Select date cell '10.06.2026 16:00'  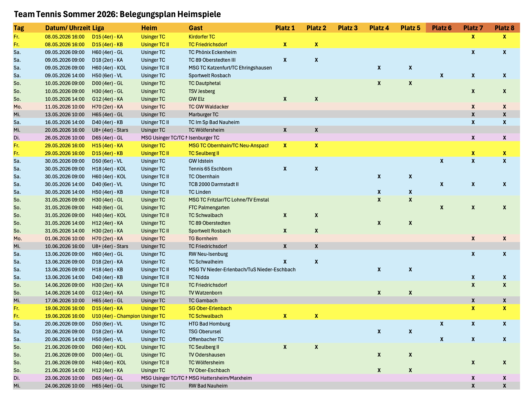[x=65, y=246]
